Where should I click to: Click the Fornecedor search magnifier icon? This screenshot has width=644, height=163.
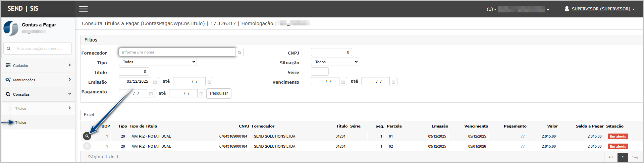239,53
